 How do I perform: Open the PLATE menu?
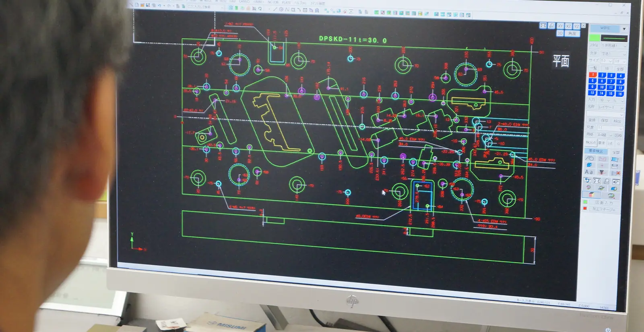coord(286,2)
